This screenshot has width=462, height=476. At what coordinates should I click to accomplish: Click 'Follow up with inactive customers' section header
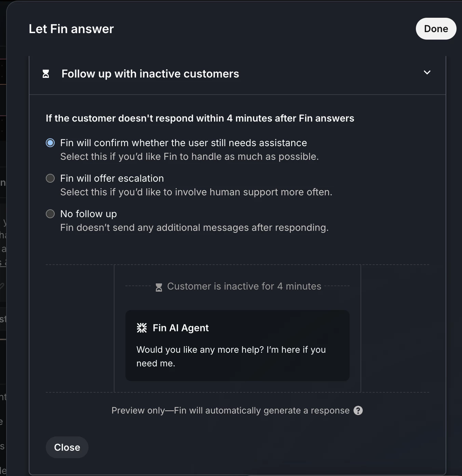point(237,74)
